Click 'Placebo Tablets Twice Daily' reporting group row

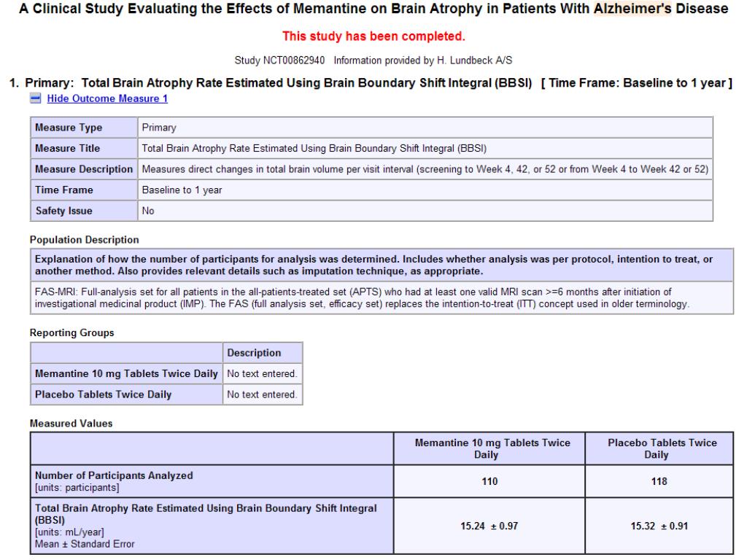[103, 394]
